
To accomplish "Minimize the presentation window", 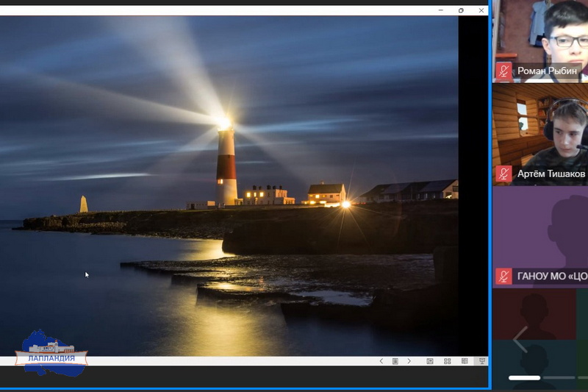I will tap(440, 10).
